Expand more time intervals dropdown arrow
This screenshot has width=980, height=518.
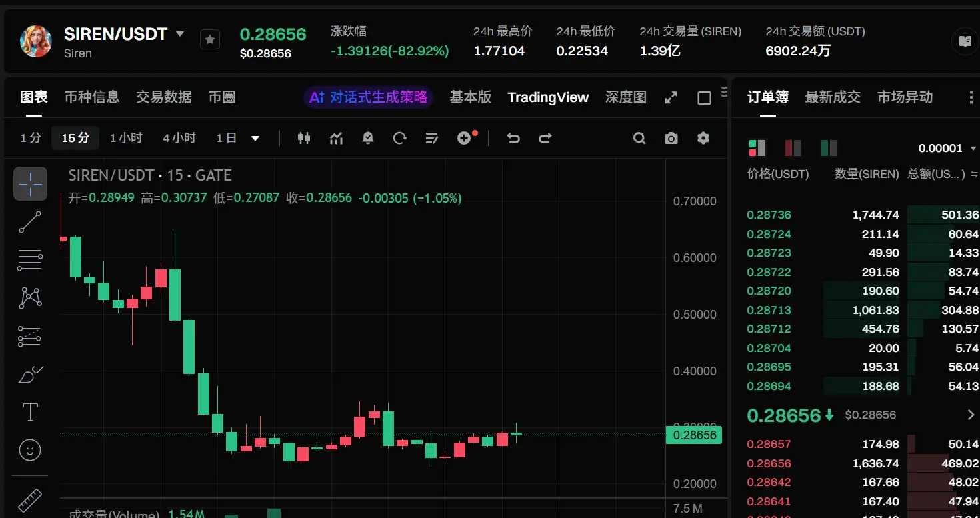(x=255, y=139)
